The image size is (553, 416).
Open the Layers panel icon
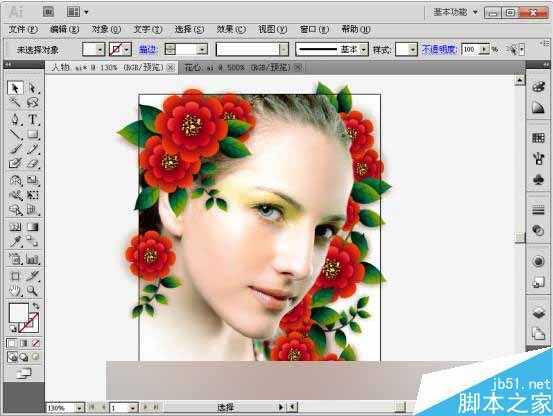pyautogui.click(x=538, y=313)
